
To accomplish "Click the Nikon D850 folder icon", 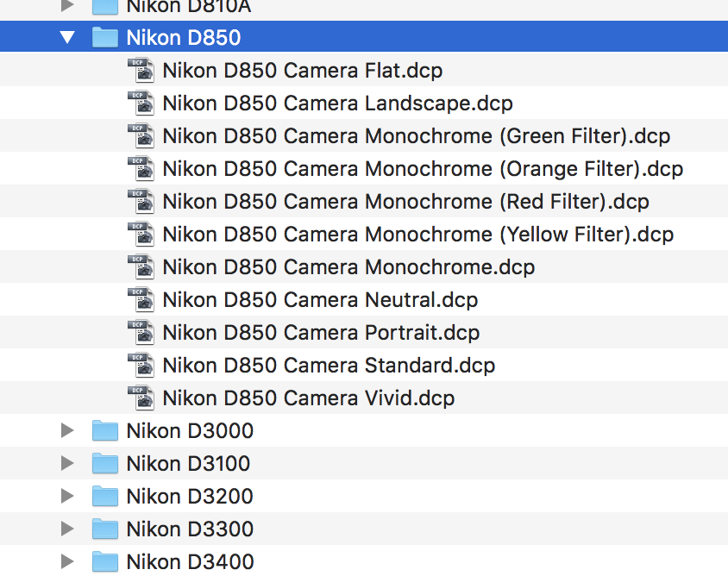I will point(105,37).
